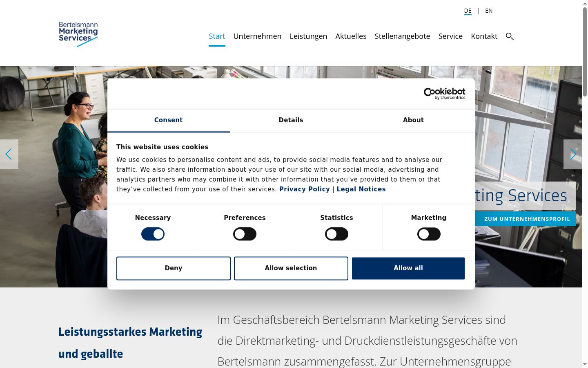Click 'This website uses cookies' heading
588x368 pixels.
[162, 147]
